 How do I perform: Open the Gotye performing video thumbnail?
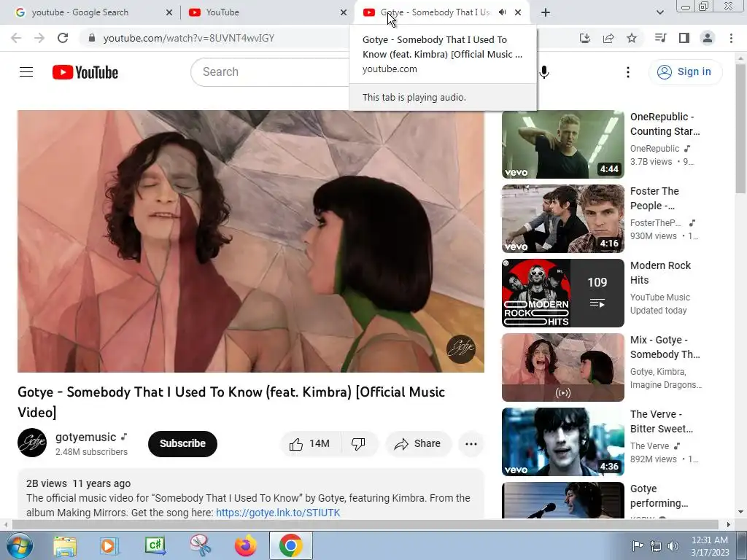562,500
